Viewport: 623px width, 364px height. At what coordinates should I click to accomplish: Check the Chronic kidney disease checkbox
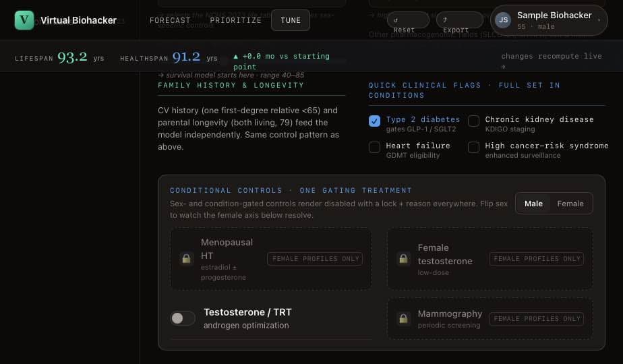[x=473, y=121]
